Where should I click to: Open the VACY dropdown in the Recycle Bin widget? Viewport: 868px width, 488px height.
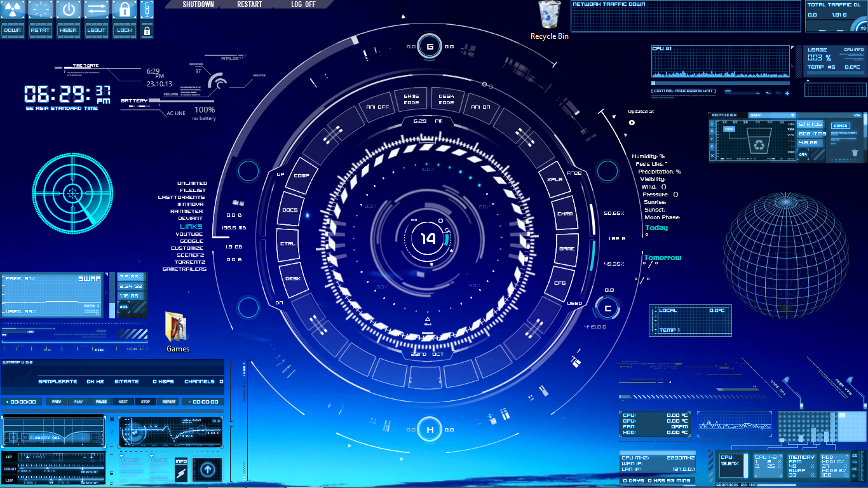pos(771,115)
